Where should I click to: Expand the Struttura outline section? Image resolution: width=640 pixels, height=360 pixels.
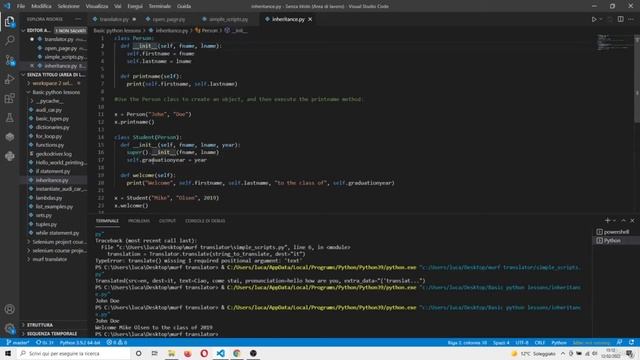point(53,325)
